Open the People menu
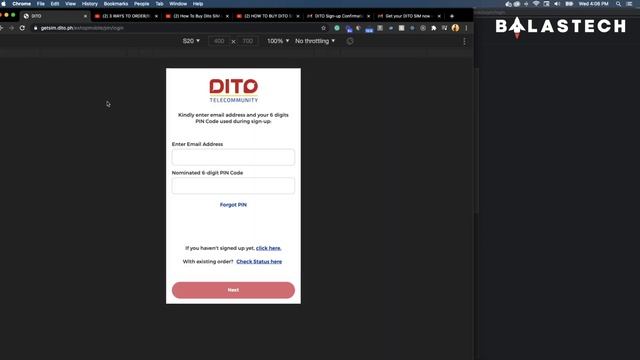640x360 pixels. tap(141, 4)
